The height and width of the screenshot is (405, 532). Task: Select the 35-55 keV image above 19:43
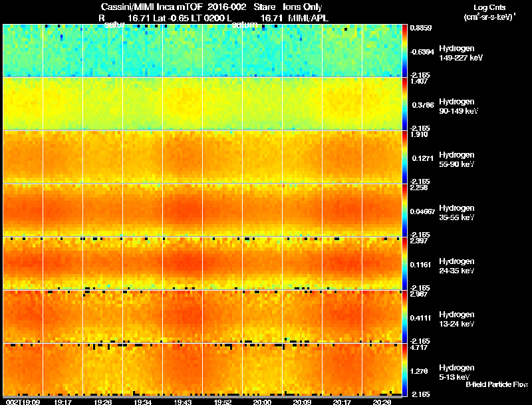182,210
